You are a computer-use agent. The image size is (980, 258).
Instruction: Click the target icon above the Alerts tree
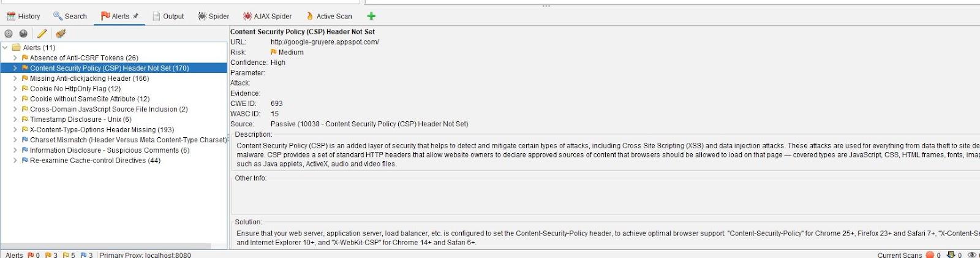(x=9, y=34)
